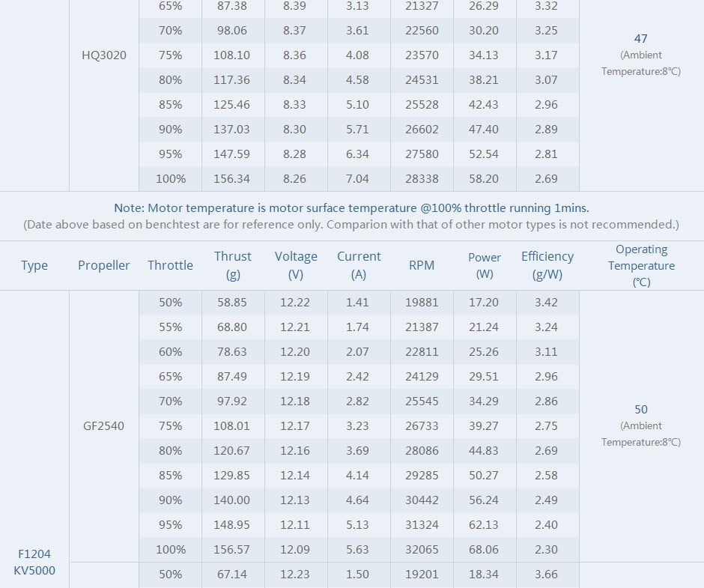Select the 68.06 power value
Screen dimensions: 704x588
(x=484, y=549)
